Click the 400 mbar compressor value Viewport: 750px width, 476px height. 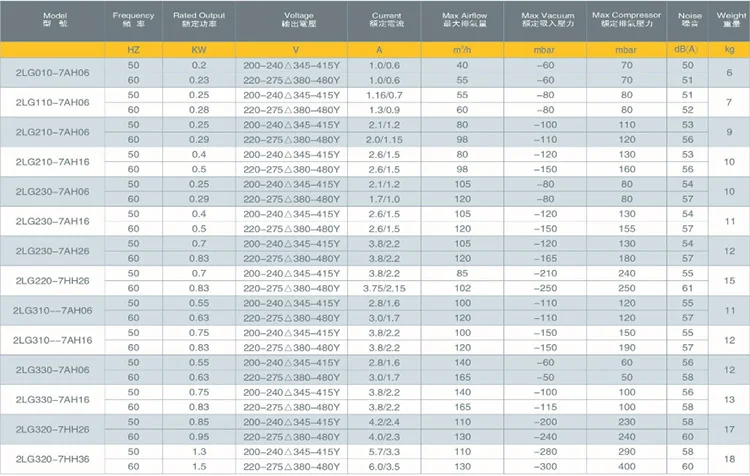pyautogui.click(x=626, y=466)
